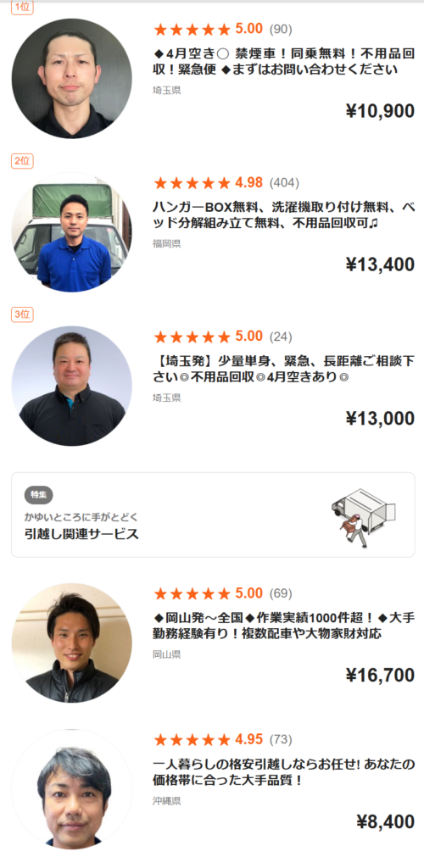This screenshot has height=868, width=424.
Task: Open listing 一人暮らしの格安引越しならお任せ!
Action: (284, 772)
